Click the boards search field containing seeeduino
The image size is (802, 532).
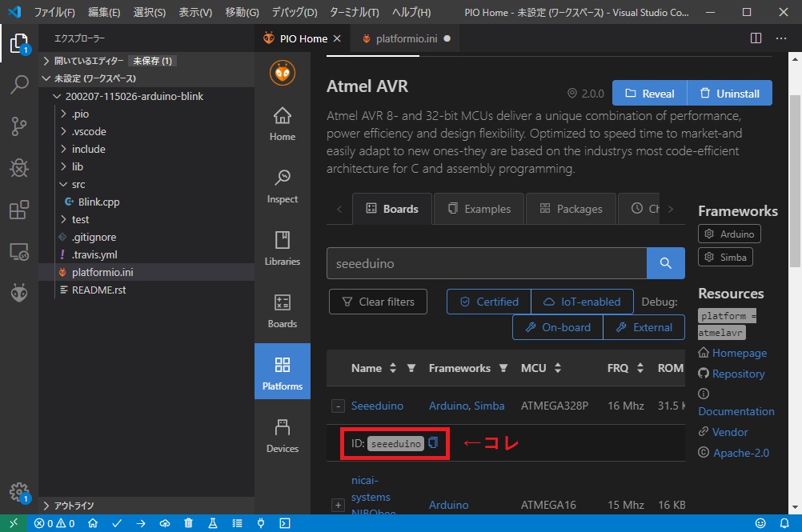click(x=487, y=263)
